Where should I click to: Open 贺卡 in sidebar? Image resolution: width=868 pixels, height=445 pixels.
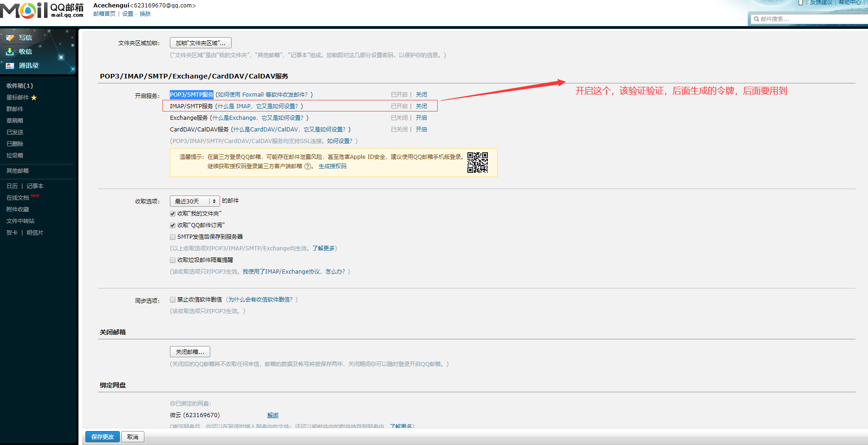[x=12, y=233]
